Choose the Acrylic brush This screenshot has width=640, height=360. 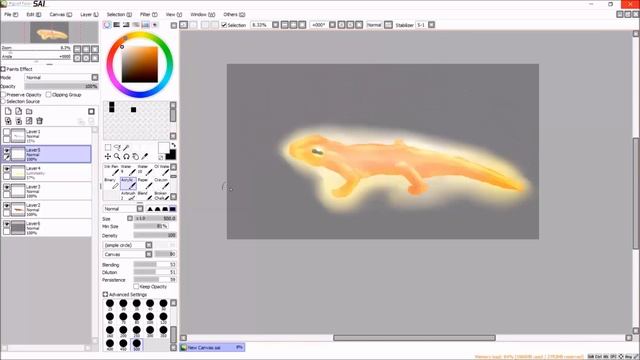(128, 183)
